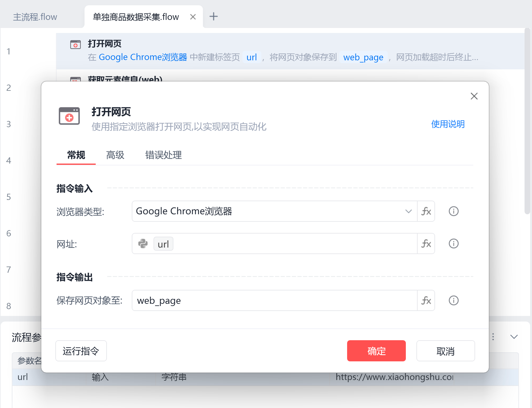Click the 运行指令 button
The image size is (532, 408).
[x=81, y=351]
